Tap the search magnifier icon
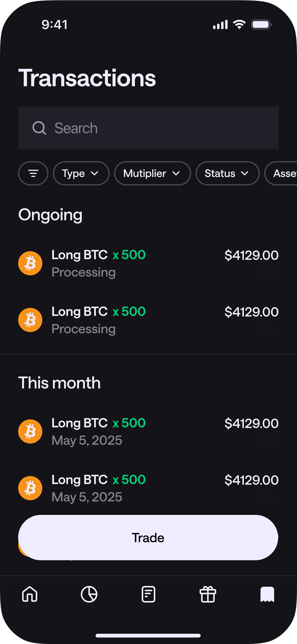 39,128
